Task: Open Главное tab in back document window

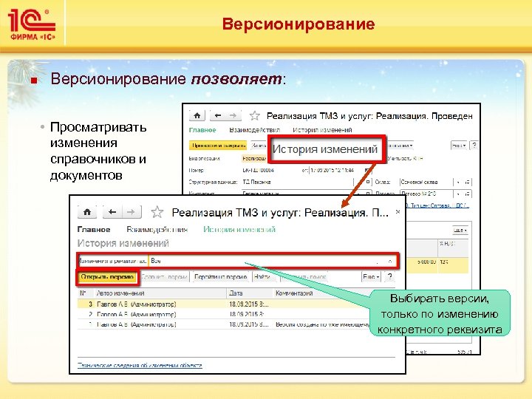Action: pyautogui.click(x=202, y=130)
